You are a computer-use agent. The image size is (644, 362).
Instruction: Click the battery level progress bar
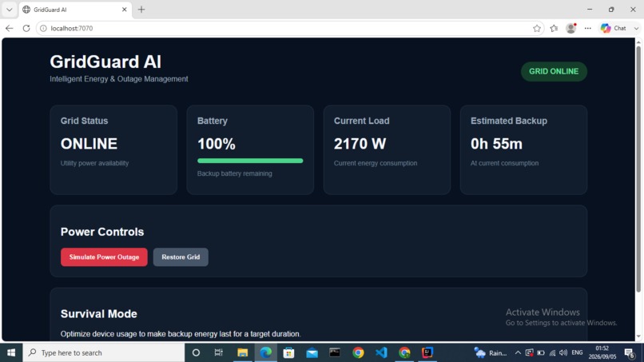(x=250, y=161)
